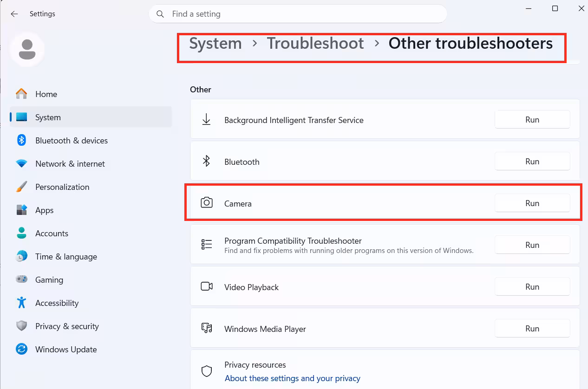Click the Personalization paintbrush icon
This screenshot has width=588, height=389.
point(21,187)
